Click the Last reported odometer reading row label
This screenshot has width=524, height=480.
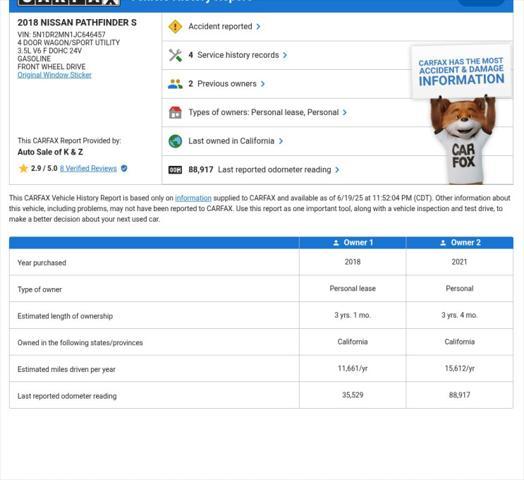point(67,396)
